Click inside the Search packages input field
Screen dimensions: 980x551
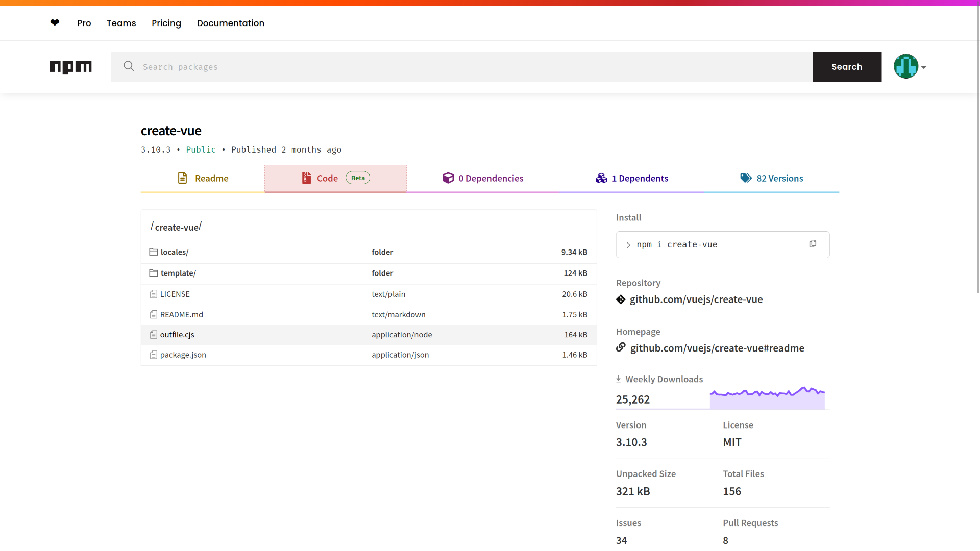(357, 66)
